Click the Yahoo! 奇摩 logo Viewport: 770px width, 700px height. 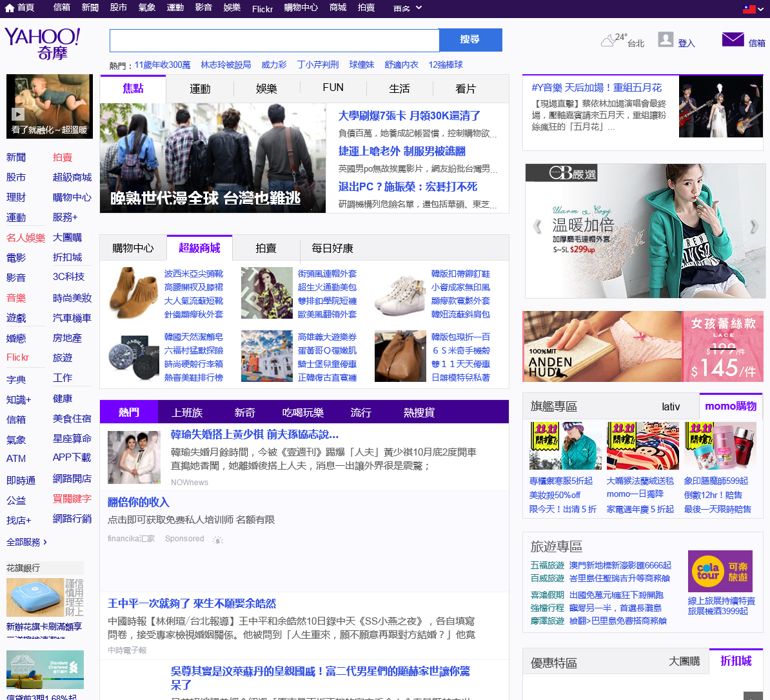tap(43, 44)
